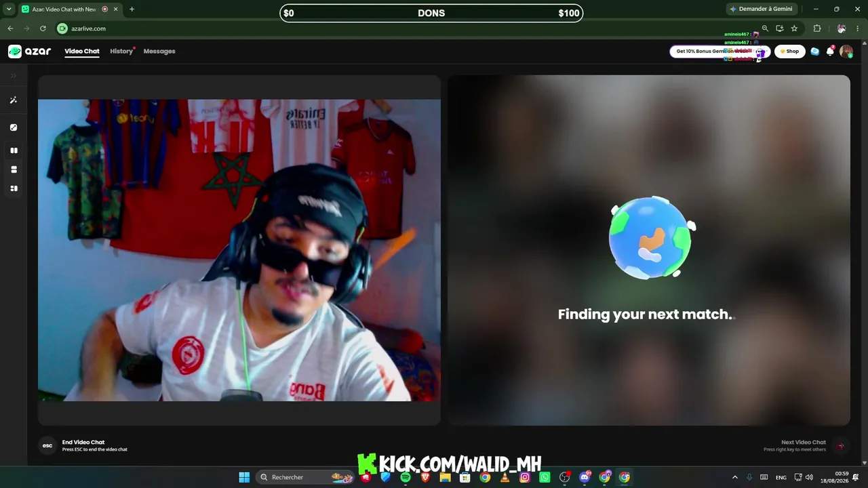Screen dimensions: 868x488
Task: Click the site info icon in address bar
Action: pos(62,28)
